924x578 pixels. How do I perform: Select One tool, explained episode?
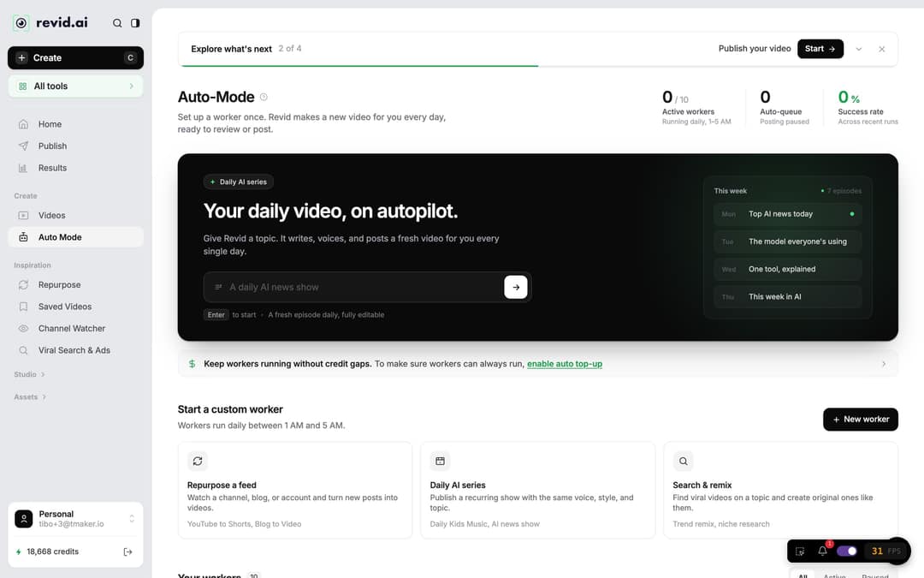tap(787, 270)
